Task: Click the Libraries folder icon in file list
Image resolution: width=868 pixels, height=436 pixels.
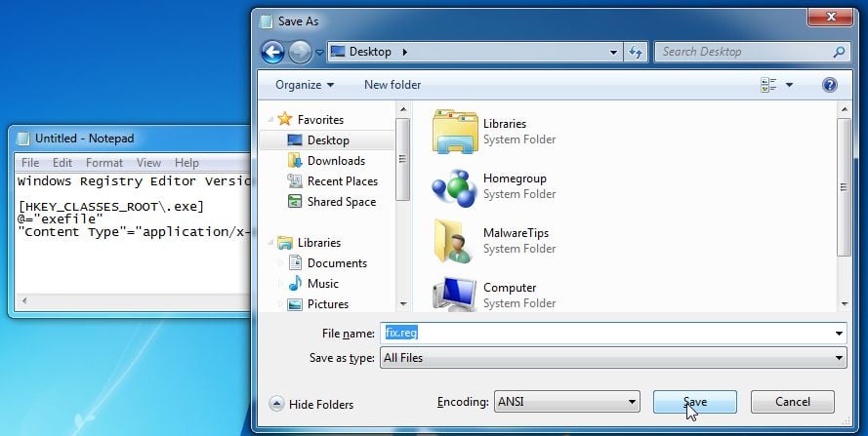Action: 454,131
